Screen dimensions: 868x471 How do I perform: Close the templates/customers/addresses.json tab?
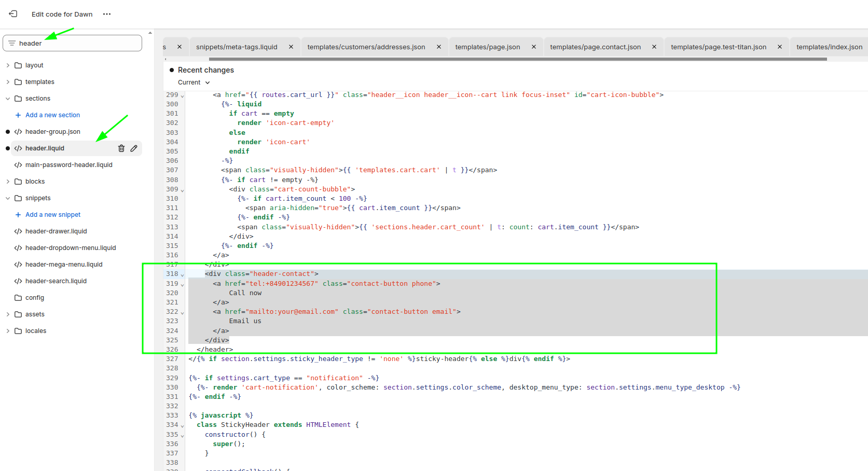coord(439,47)
